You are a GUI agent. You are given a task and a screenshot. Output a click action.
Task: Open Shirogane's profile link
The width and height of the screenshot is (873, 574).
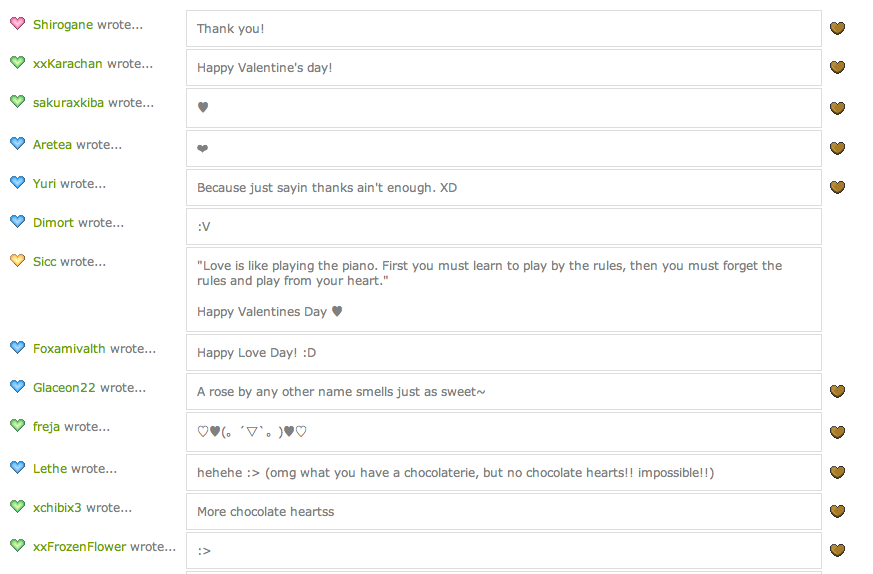click(63, 24)
